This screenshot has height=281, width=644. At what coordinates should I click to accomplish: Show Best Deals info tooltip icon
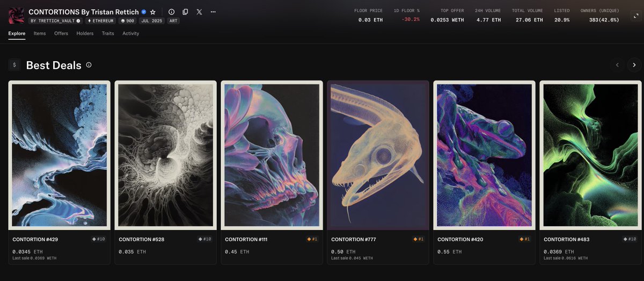point(89,65)
